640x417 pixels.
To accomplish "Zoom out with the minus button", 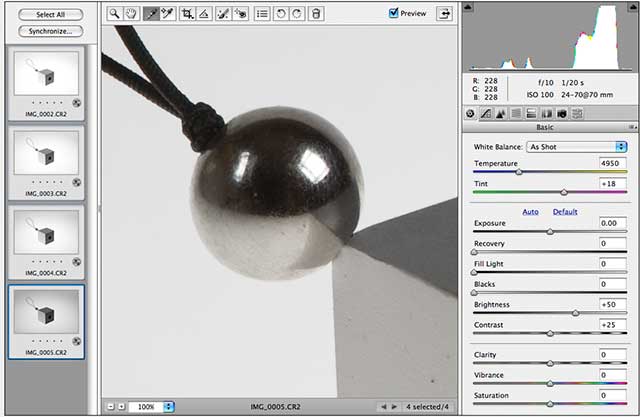I will [111, 407].
